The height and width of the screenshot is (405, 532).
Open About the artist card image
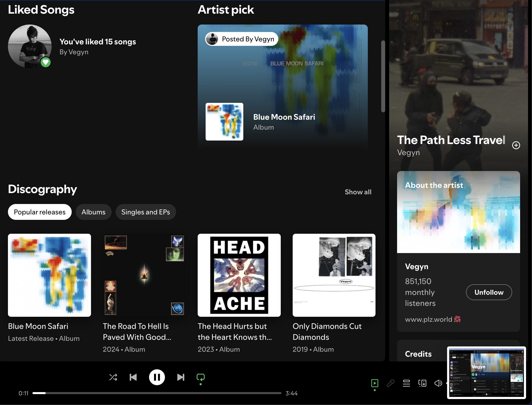pyautogui.click(x=459, y=212)
